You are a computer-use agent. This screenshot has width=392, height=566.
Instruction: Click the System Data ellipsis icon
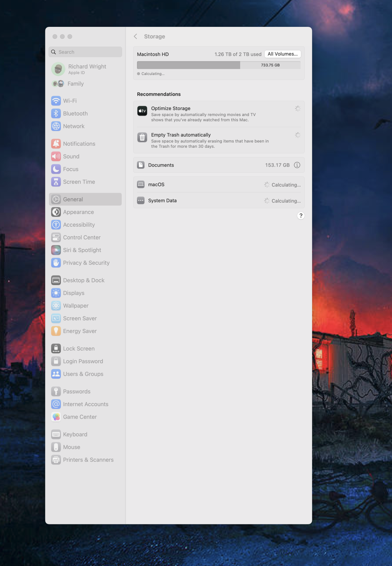coord(141,201)
